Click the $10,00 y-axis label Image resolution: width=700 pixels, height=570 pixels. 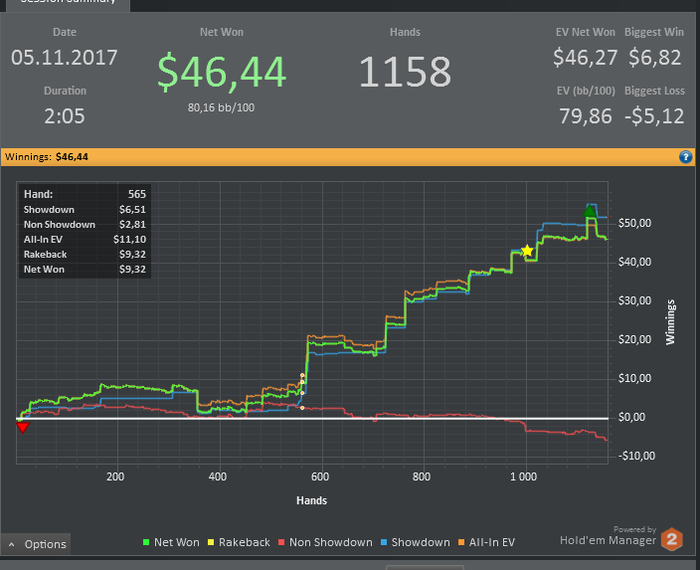pos(634,378)
